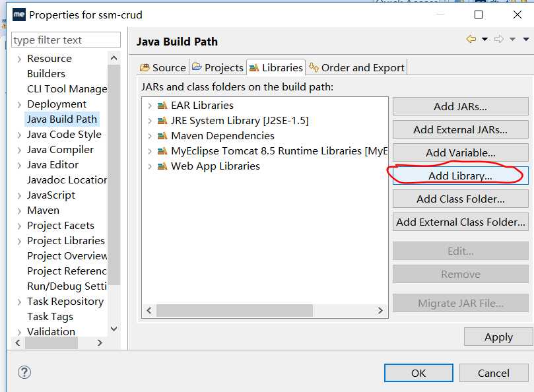
Task: Click the Maven Dependencies library icon
Action: [162, 136]
